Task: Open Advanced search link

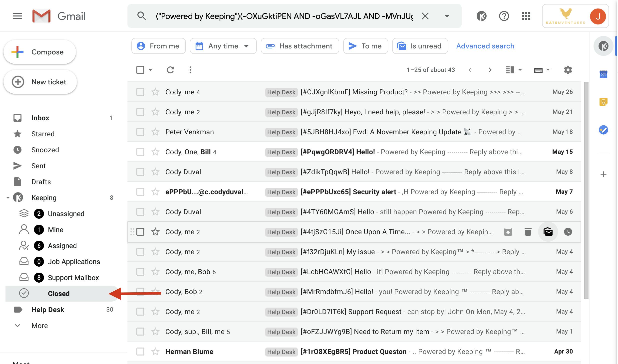Action: [485, 46]
